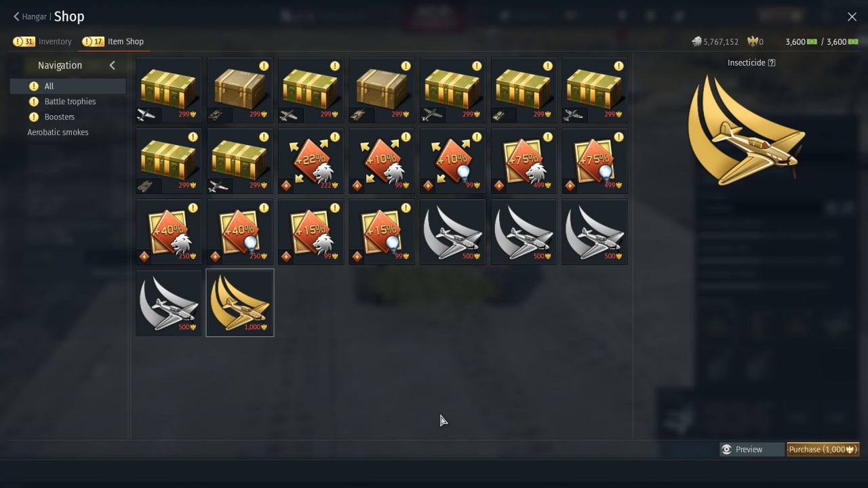Select the +40% lightbulb research booster
Screen dimensions: 868x488
tap(240, 232)
